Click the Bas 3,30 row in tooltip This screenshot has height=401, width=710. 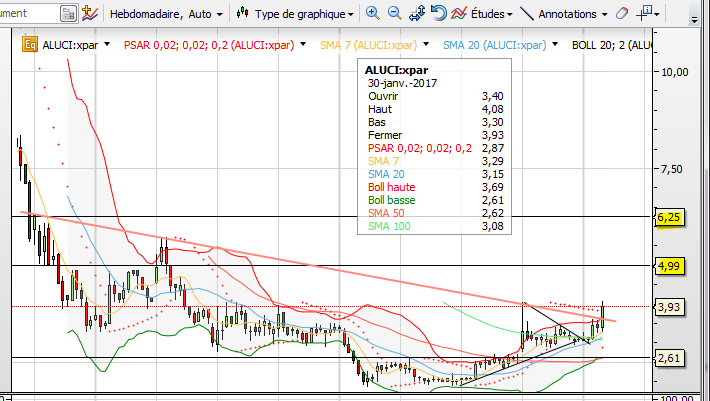point(436,122)
